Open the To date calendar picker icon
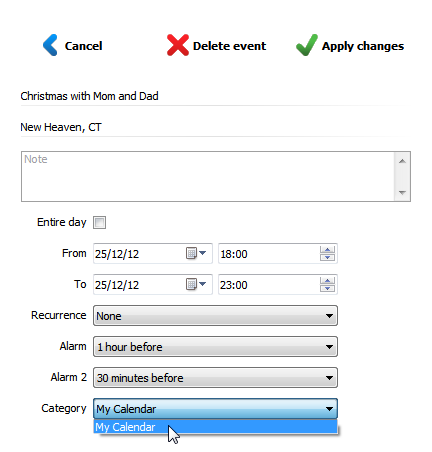Screen dimensions: 432x452 (x=196, y=284)
